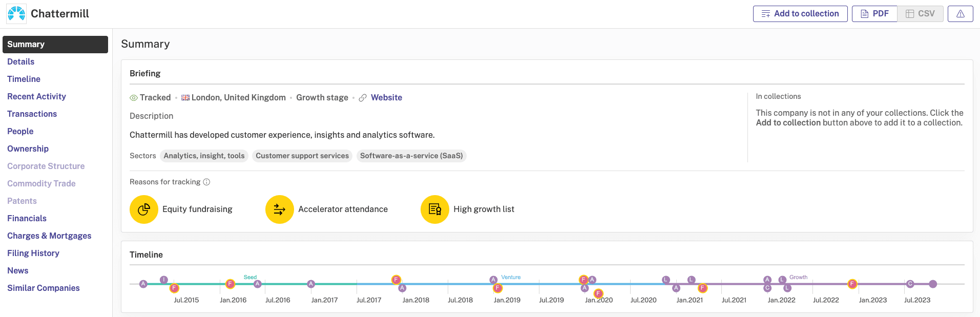
Task: Click the PDF document icon
Action: pyautogui.click(x=865, y=14)
